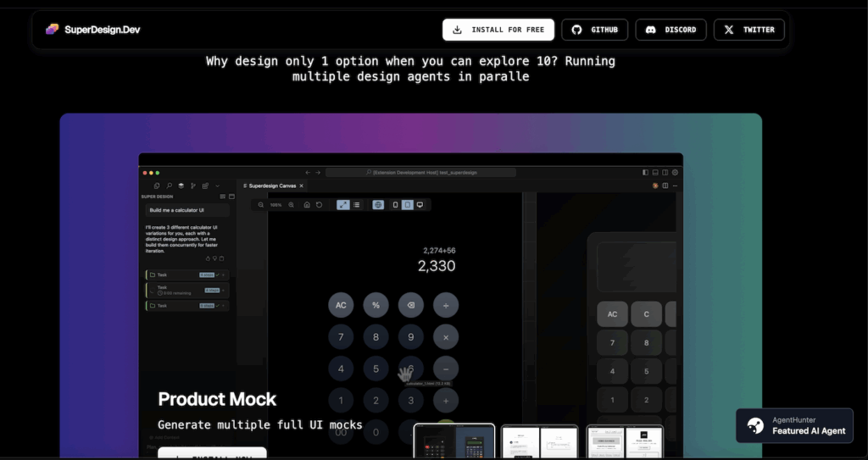Click the AgentHunter Featured AI Agent badge

[794, 425]
